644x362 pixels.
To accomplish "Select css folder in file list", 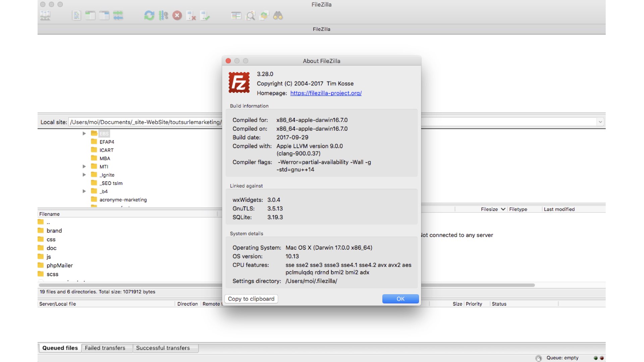I will (51, 239).
